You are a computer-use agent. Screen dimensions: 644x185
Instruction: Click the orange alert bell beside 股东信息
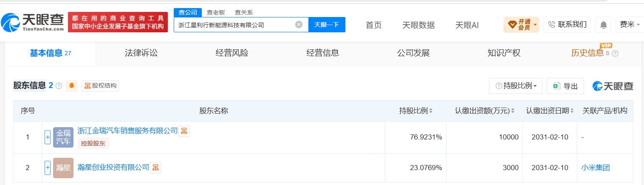point(72,85)
